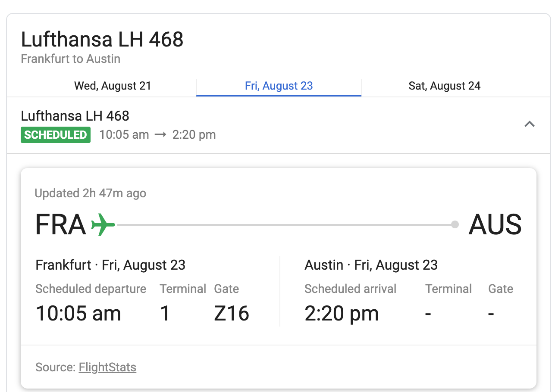Image resolution: width=552 pixels, height=392 pixels.
Task: Open the FlightStats source link
Action: [x=107, y=367]
